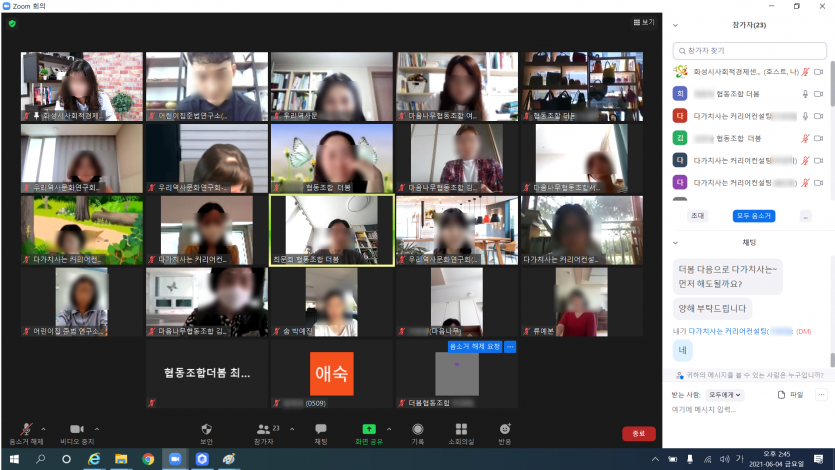Open the video options arrow beside 비디오 중지

(x=97, y=429)
